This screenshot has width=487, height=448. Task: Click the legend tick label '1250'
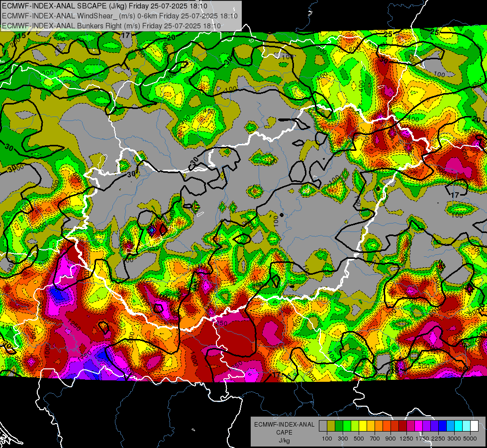point(406,439)
